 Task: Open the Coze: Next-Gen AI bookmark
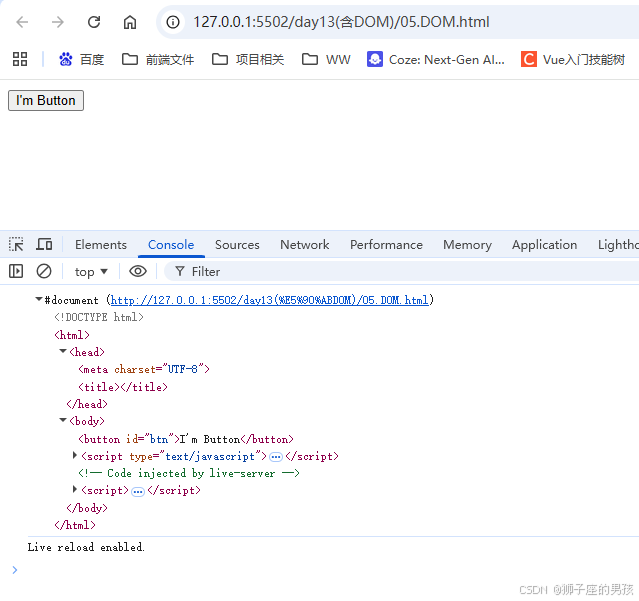[436, 59]
